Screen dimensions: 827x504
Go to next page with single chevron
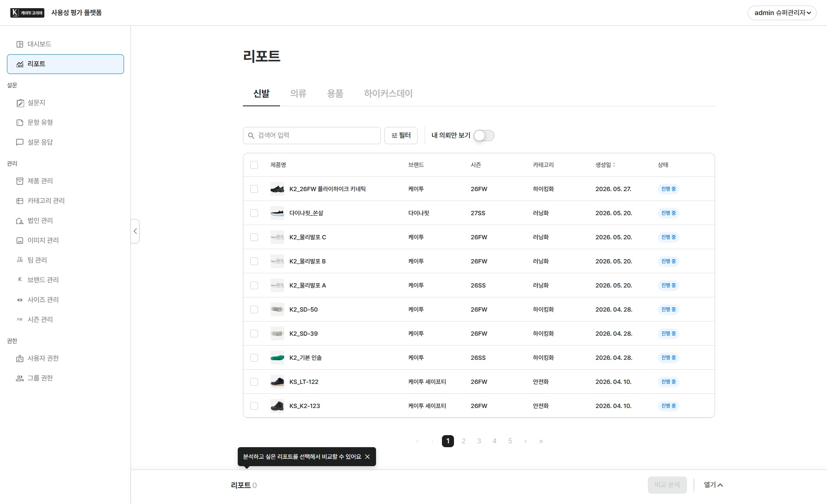[525, 441]
